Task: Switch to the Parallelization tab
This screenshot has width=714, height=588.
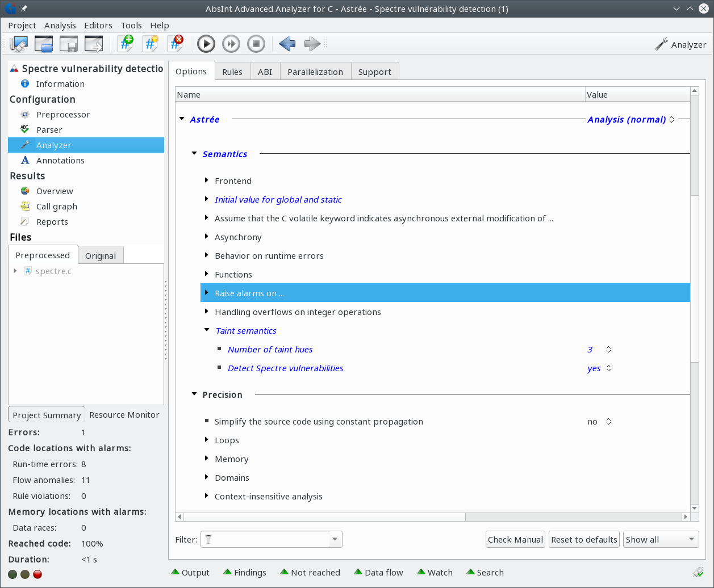Action: pyautogui.click(x=315, y=72)
